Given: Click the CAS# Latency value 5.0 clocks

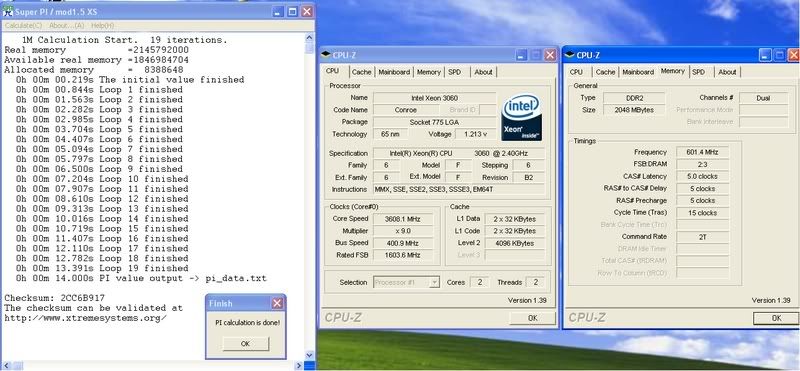Looking at the screenshot, I should 703,177.
